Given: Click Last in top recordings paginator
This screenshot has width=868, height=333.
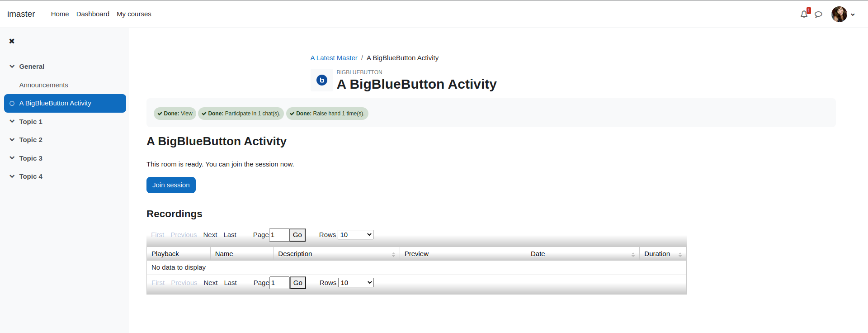Looking at the screenshot, I should (230, 235).
